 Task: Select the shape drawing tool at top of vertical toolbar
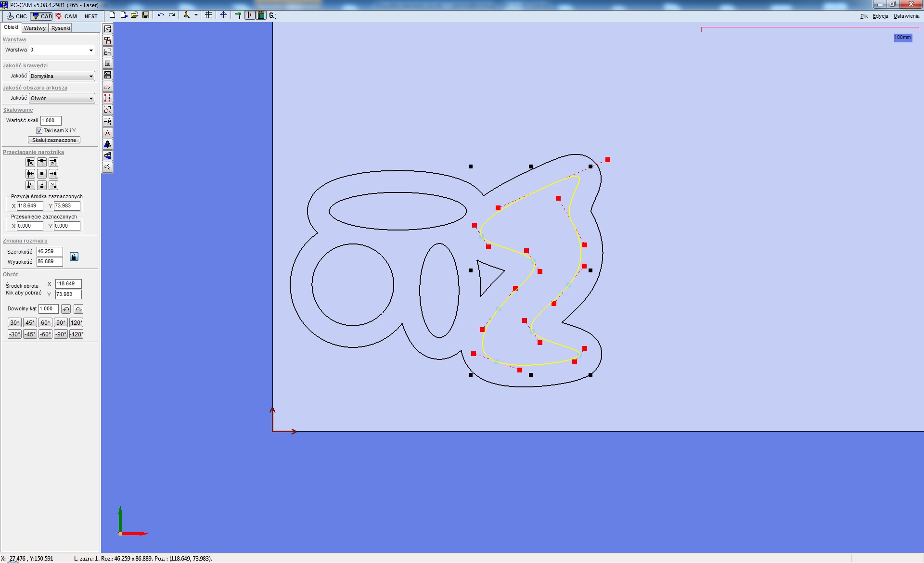point(108,29)
